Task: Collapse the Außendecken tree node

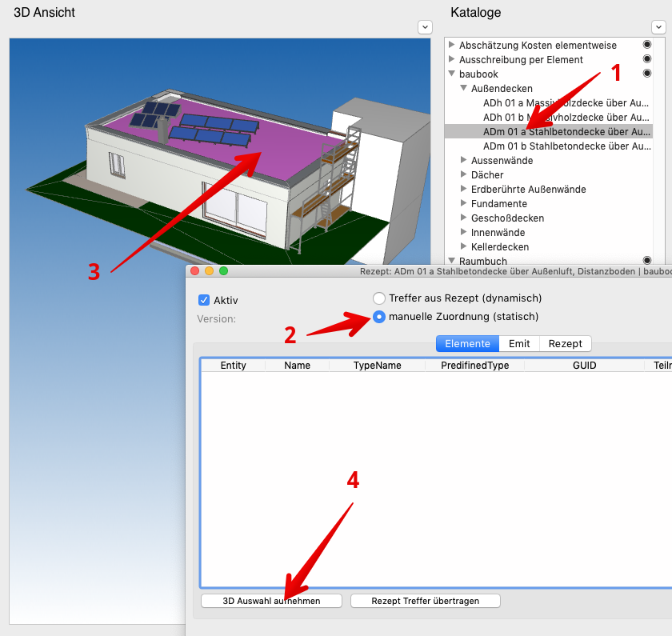Action: 463,89
